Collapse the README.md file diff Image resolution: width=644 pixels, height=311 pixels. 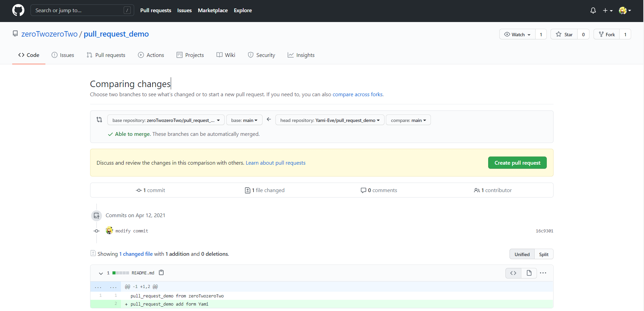(101, 273)
